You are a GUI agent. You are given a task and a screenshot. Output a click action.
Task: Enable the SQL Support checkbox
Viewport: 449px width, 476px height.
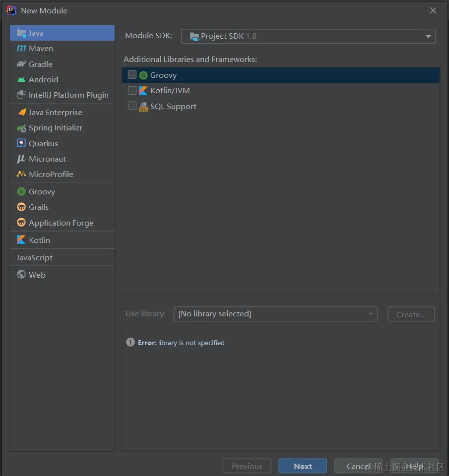click(132, 106)
